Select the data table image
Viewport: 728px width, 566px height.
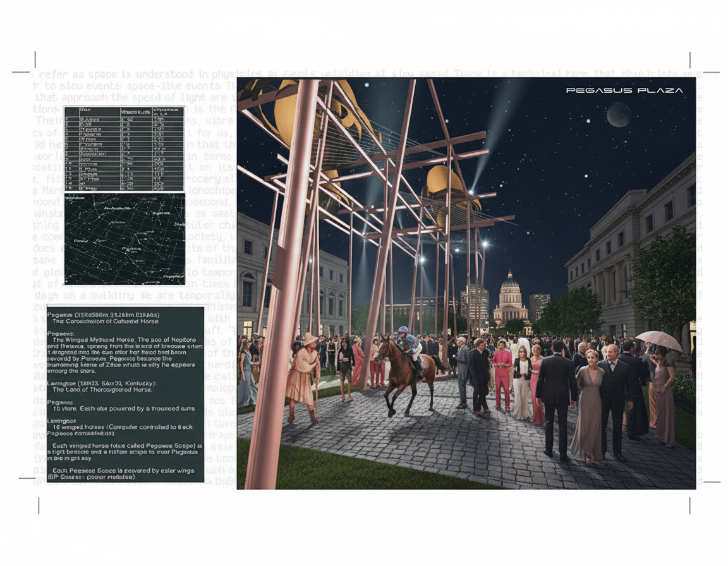(124, 148)
